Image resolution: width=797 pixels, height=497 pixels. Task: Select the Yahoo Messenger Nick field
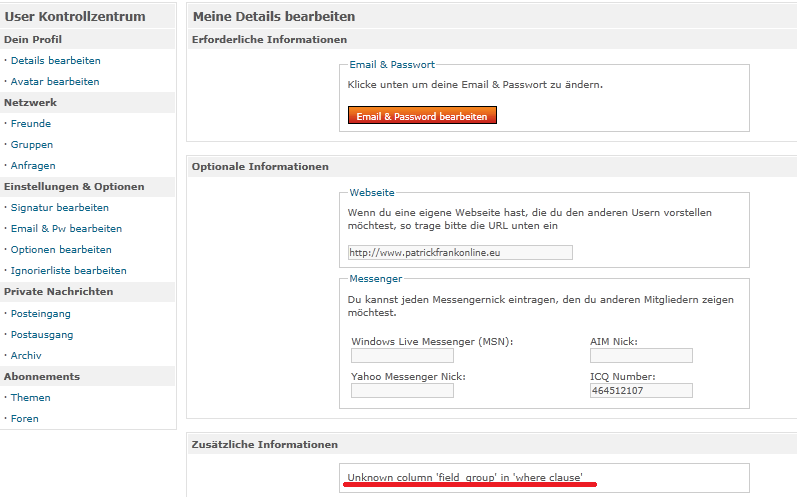402,390
